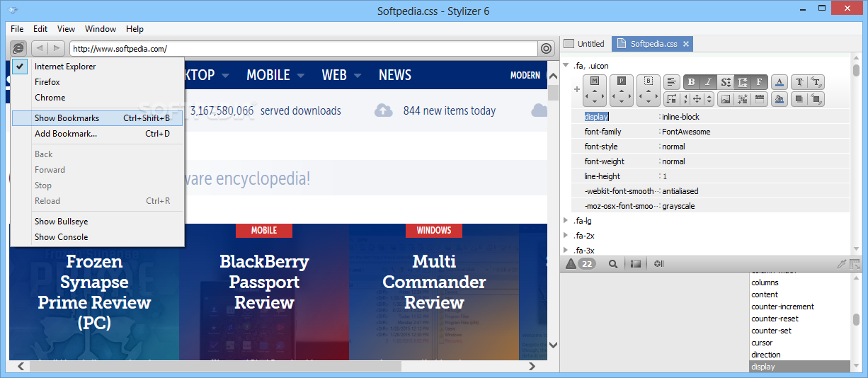Click the advanced text shadow icon
The width and height of the screenshot is (868, 378).
(x=816, y=81)
